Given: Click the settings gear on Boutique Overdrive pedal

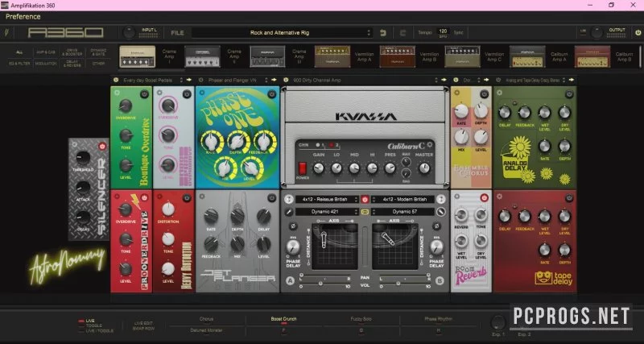Looking at the screenshot, I should [117, 93].
